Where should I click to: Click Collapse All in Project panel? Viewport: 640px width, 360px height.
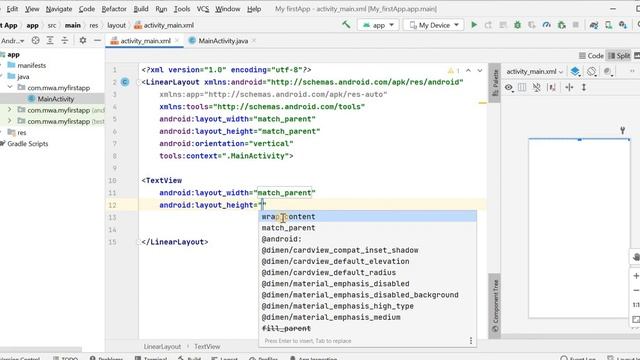tap(64, 40)
